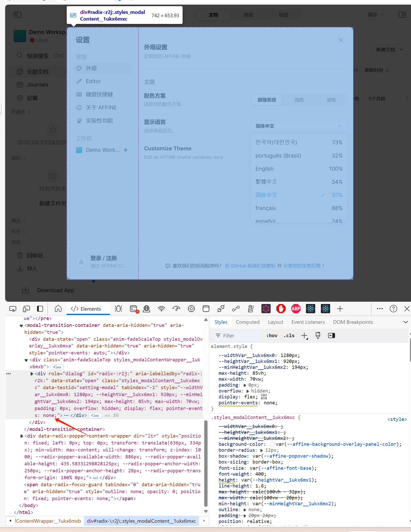This screenshot has width=411, height=532.
Task: Open the Performance gauge panel icon
Action: 176,309
